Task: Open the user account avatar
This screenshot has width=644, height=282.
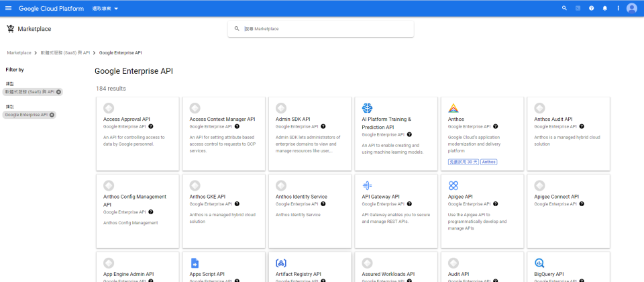Action: 632,8
